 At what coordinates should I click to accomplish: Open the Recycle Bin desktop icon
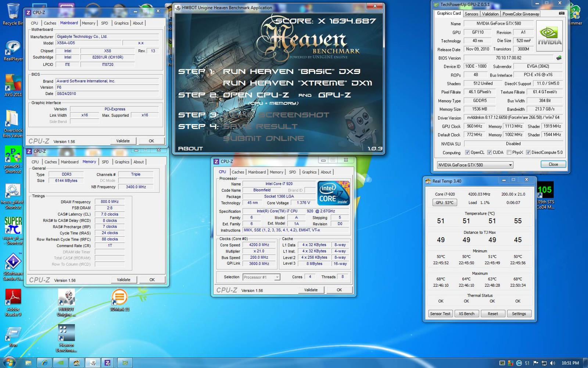[12, 14]
